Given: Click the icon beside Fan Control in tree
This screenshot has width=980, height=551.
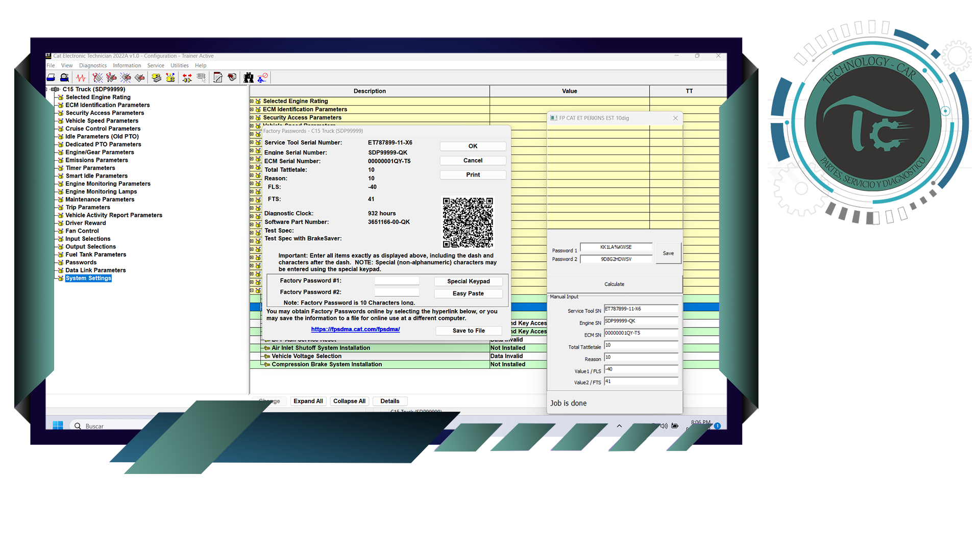Looking at the screenshot, I should pyautogui.click(x=61, y=231).
